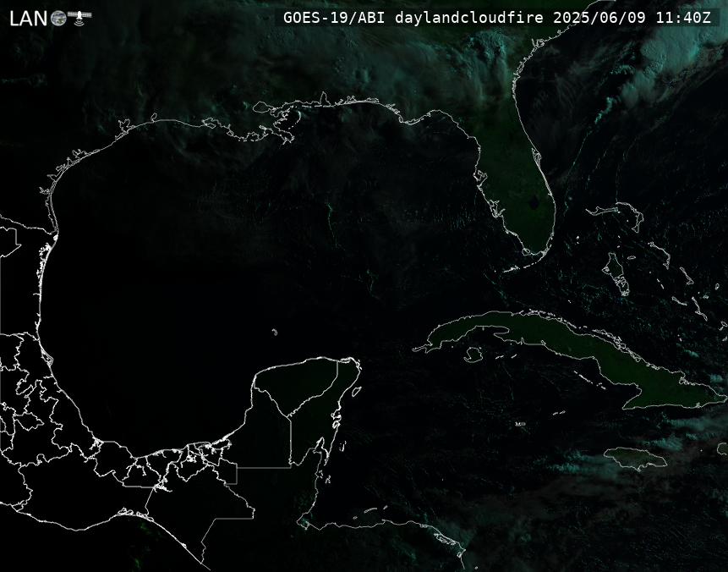728x572 pixels.
Task: Click the satellite icon in the logo
Action: [x=79, y=17]
